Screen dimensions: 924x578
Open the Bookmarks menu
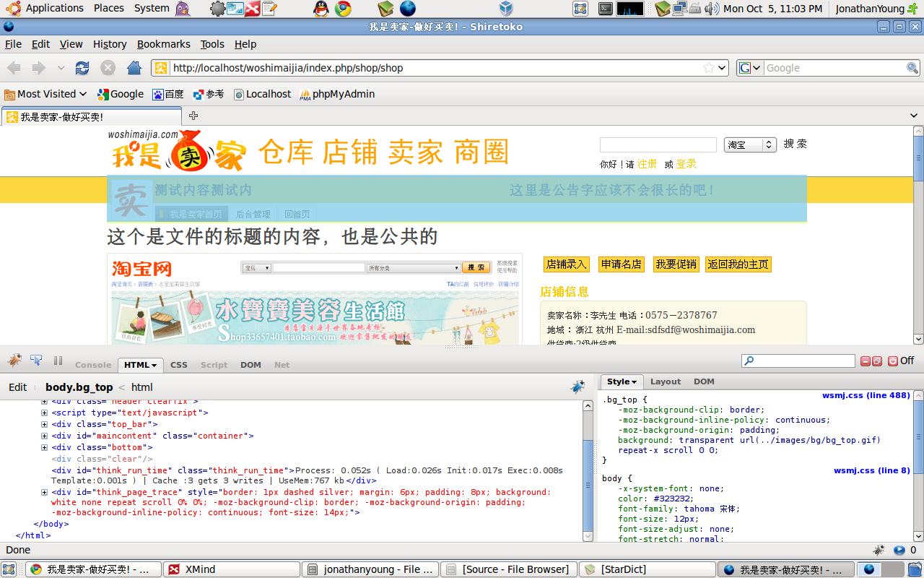point(164,44)
